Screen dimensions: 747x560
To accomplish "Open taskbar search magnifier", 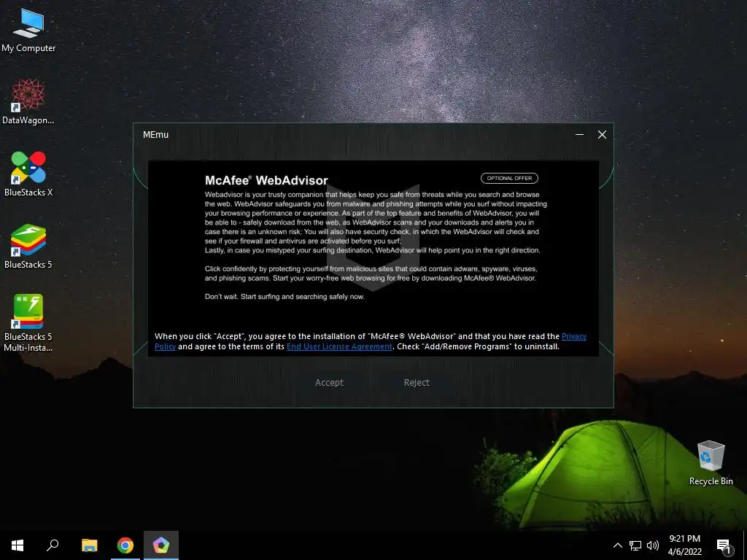I will point(53,545).
